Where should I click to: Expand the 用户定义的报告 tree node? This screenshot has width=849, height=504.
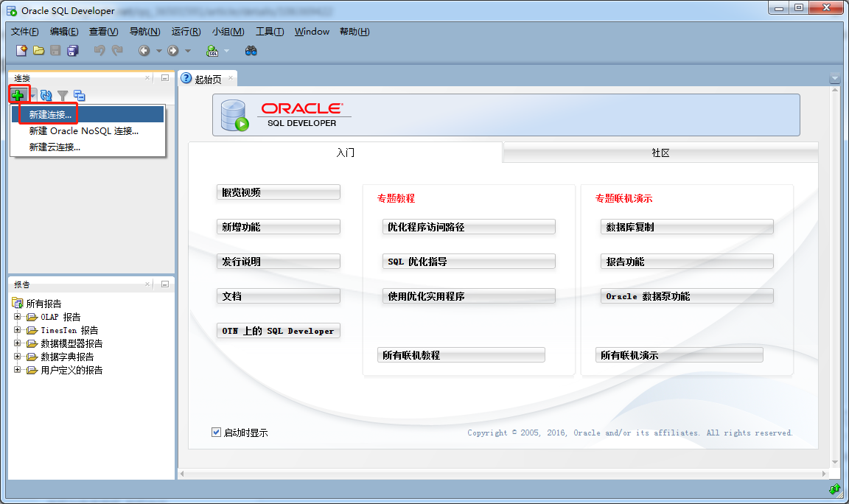coord(18,370)
